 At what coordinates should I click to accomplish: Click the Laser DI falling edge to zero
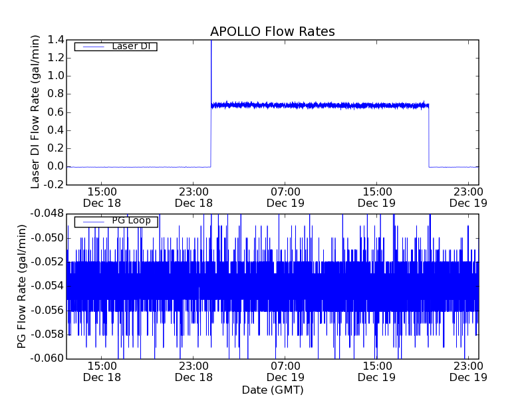[x=429, y=136]
